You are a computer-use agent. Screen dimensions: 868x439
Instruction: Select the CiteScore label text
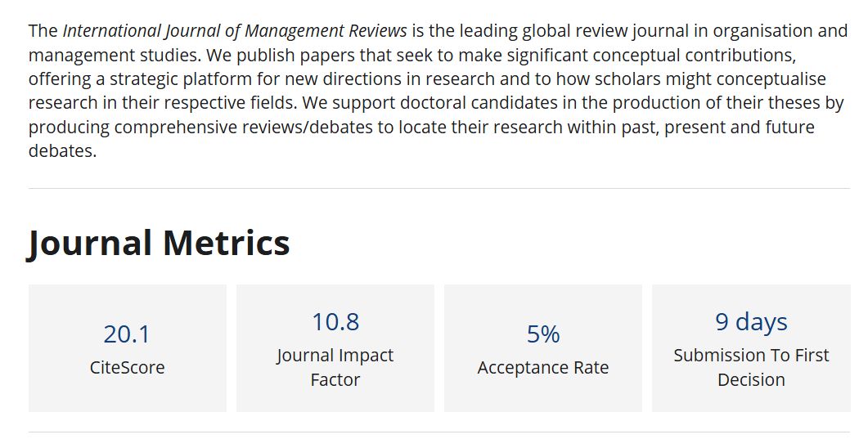[x=128, y=368]
